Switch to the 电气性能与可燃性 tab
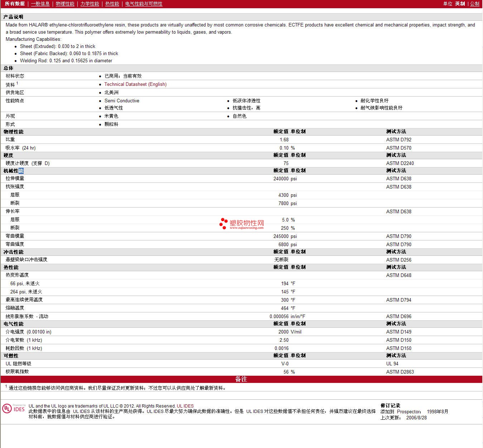This screenshot has width=483, height=448. click(144, 4)
